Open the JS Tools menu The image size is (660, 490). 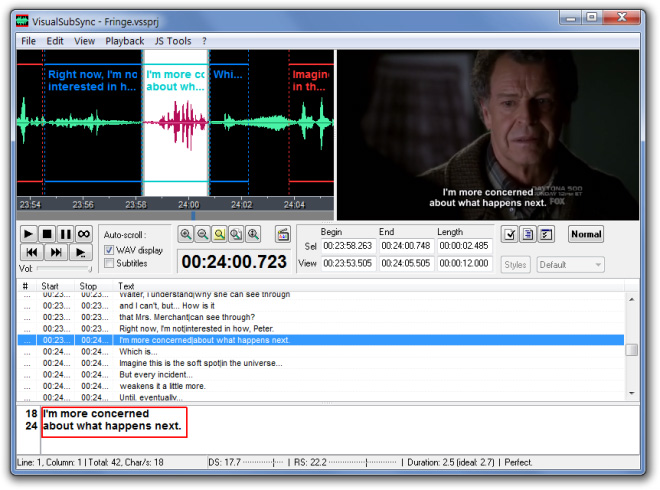[x=173, y=41]
